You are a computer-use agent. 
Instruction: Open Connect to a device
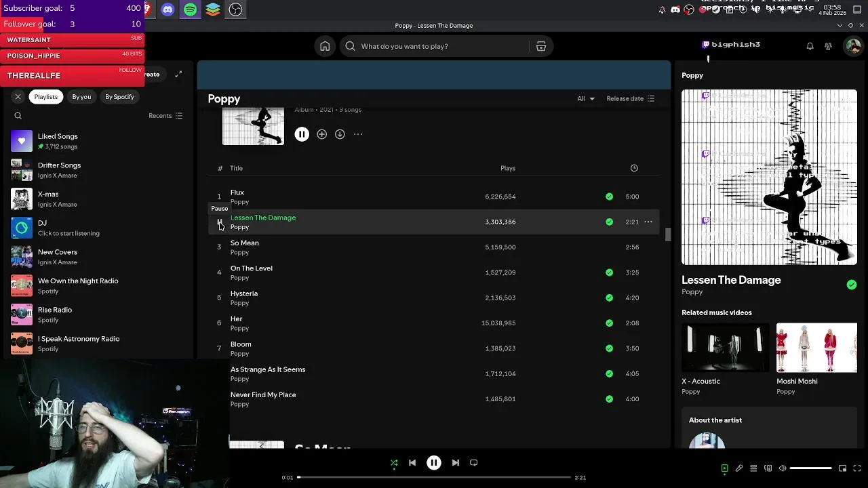(768, 468)
